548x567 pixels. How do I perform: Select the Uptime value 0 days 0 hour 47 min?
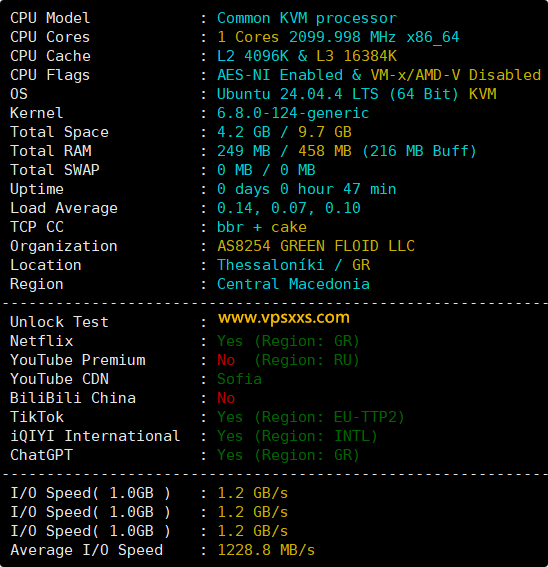pyautogui.click(x=307, y=189)
